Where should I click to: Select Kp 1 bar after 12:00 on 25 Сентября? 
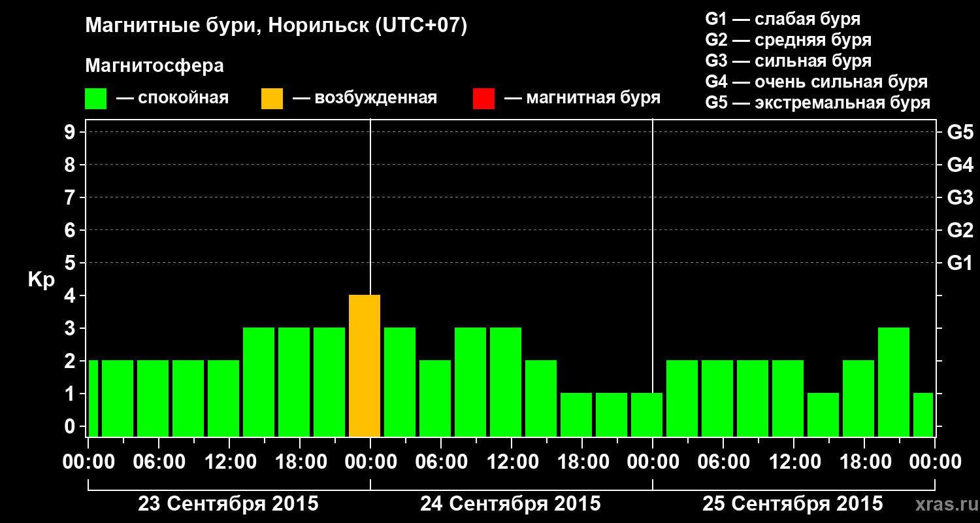(823, 415)
